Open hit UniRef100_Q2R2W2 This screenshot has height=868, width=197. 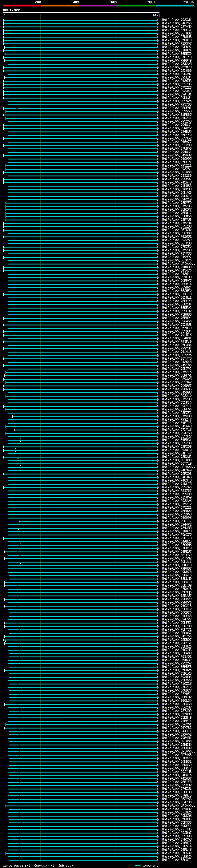[177, 457]
